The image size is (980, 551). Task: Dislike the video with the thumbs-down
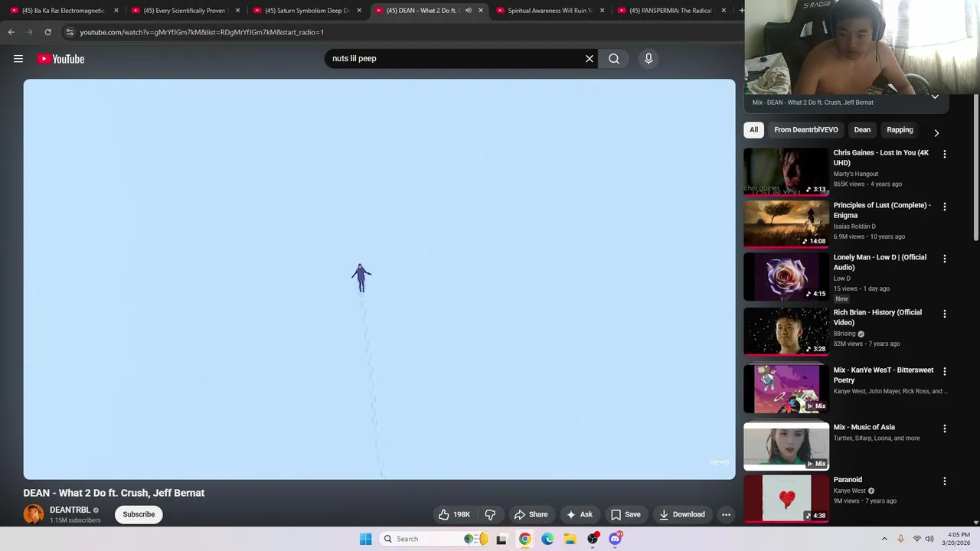pos(491,514)
